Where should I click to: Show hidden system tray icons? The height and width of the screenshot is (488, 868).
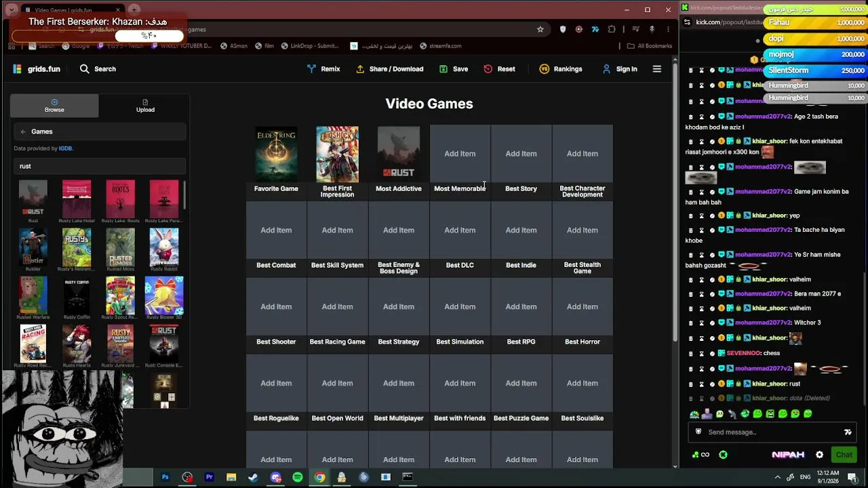pos(777,477)
